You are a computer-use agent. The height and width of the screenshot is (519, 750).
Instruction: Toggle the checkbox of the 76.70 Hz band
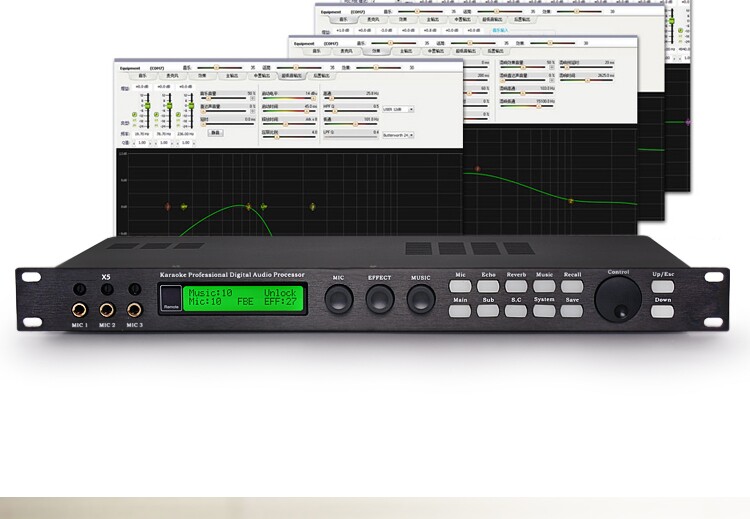point(156,115)
